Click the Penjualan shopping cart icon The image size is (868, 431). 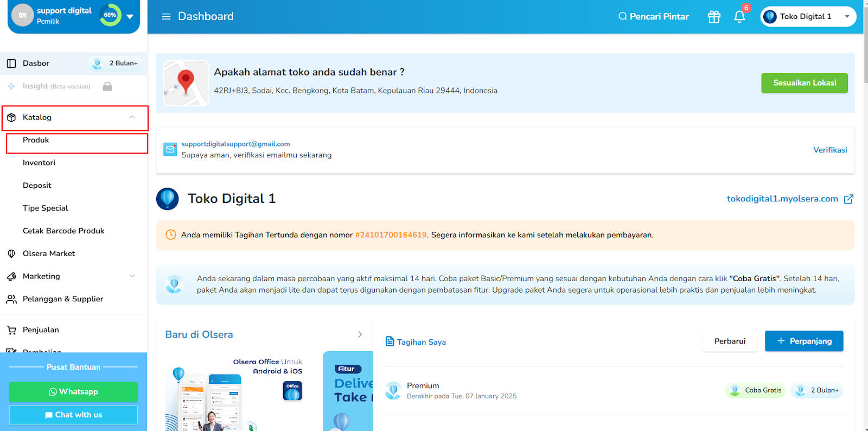(x=11, y=330)
